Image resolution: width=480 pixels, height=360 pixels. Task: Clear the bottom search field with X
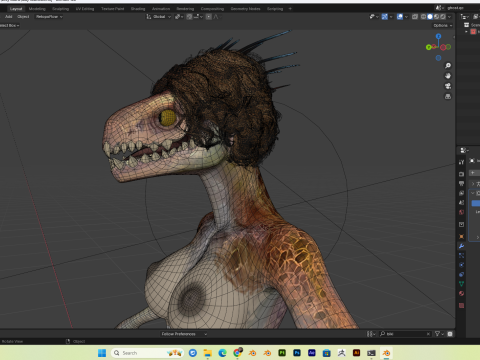click(428, 334)
